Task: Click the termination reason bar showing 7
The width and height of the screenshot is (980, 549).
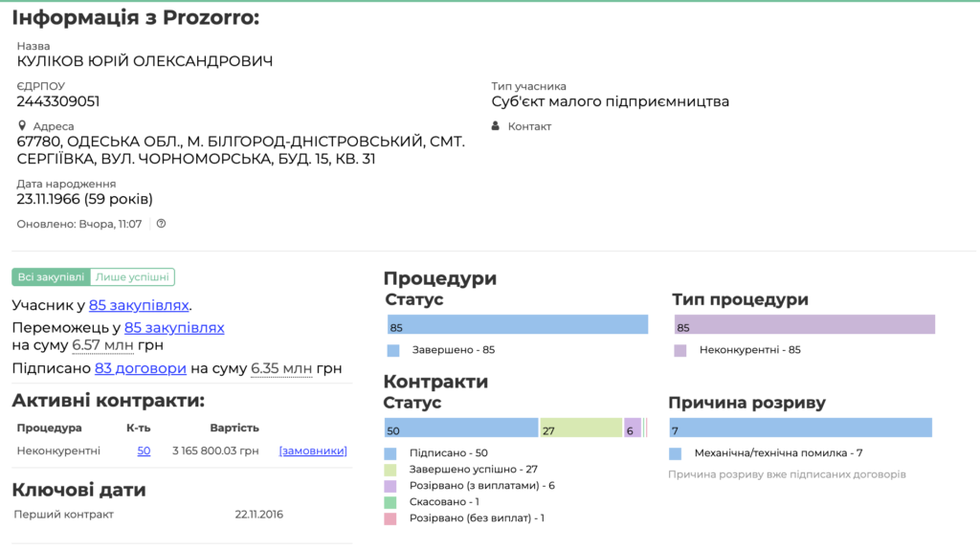Action: tap(800, 428)
